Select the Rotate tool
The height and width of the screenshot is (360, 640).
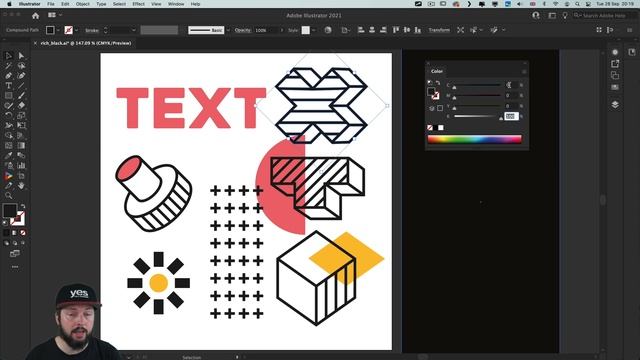9,116
